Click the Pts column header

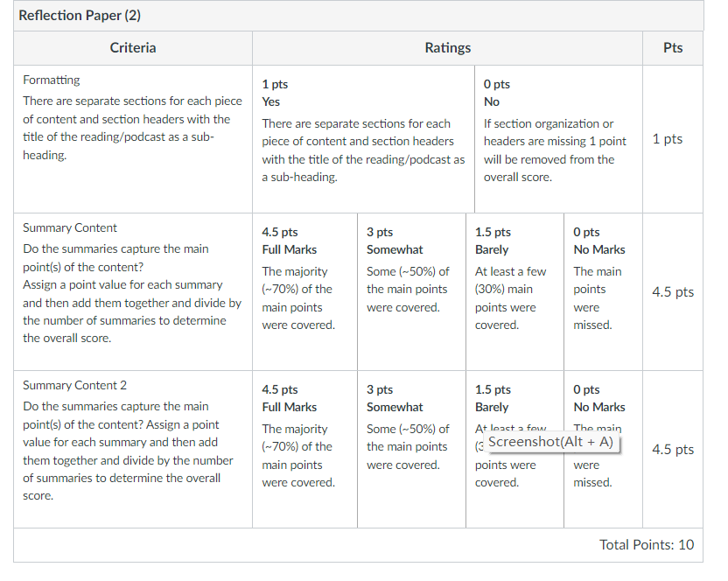pos(673,48)
